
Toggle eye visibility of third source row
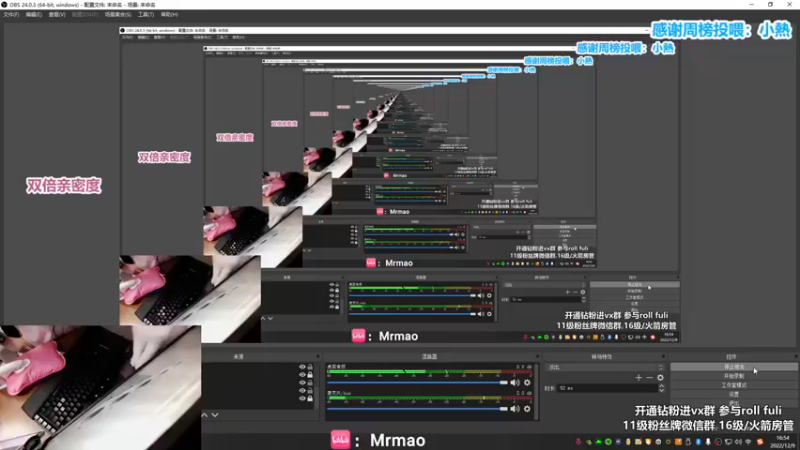coord(302,383)
